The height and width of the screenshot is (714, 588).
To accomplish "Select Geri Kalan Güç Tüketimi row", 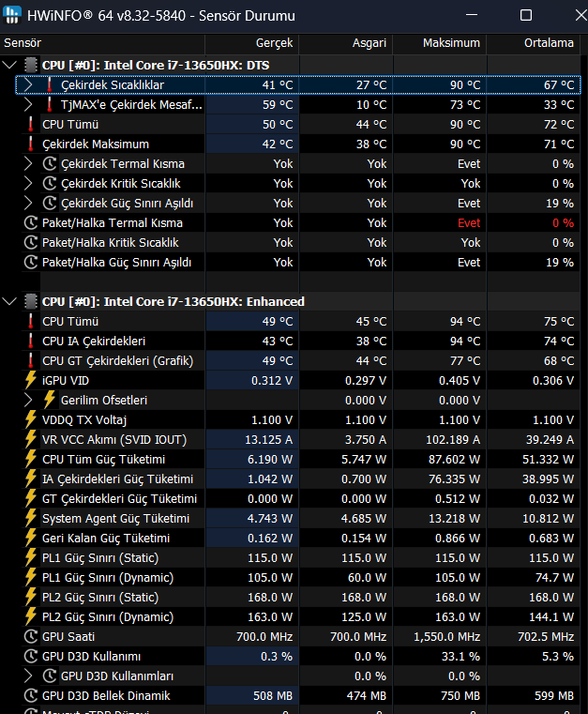I will pyautogui.click(x=300, y=538).
